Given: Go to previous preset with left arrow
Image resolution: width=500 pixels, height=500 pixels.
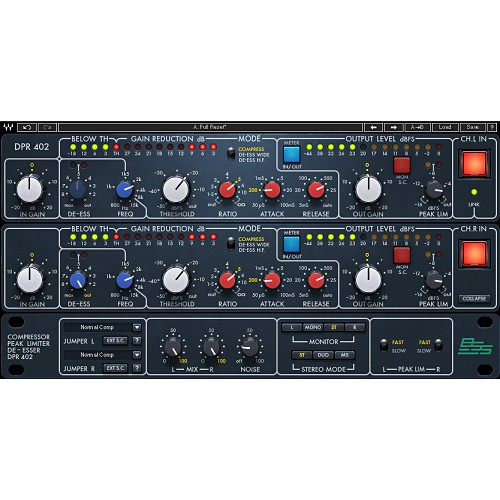Looking at the screenshot, I should coord(373,127).
